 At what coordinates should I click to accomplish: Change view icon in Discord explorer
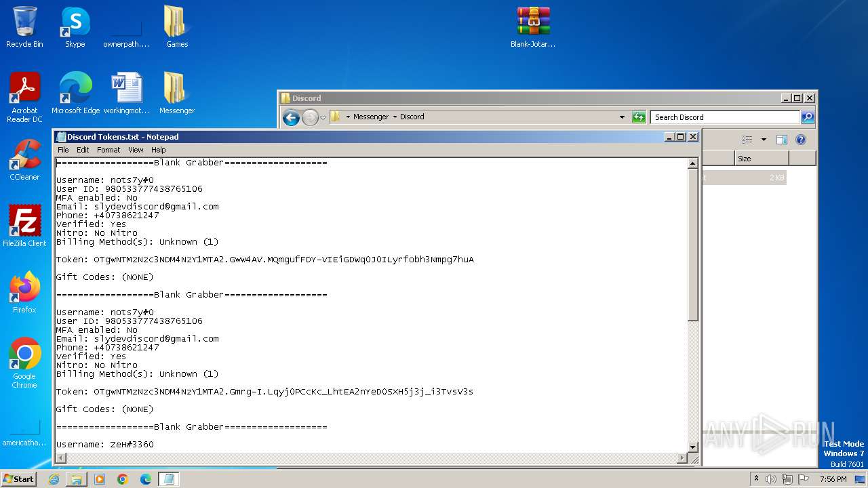[x=747, y=140]
